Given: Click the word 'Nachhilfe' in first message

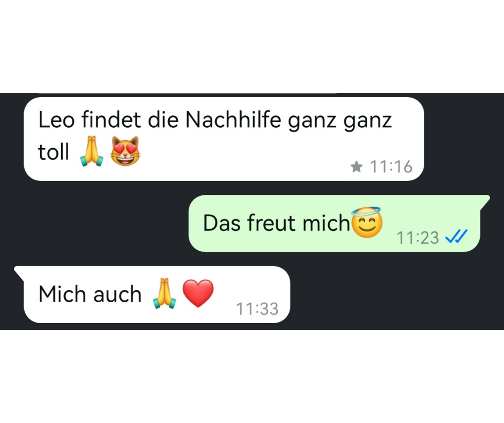Looking at the screenshot, I should (x=233, y=120).
